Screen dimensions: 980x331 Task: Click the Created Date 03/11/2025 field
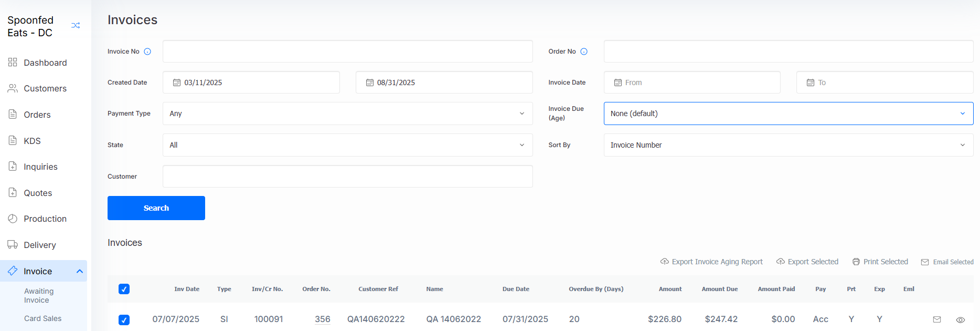coord(251,82)
